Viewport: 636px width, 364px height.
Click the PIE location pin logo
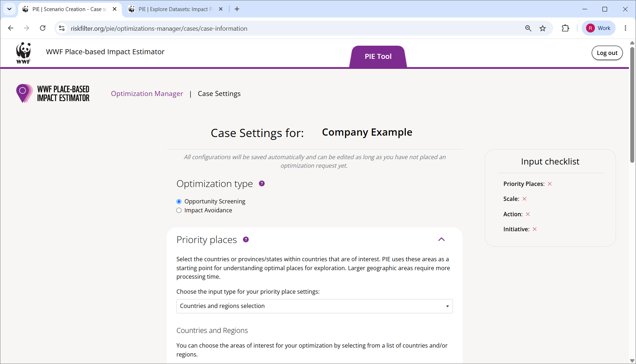point(24,93)
